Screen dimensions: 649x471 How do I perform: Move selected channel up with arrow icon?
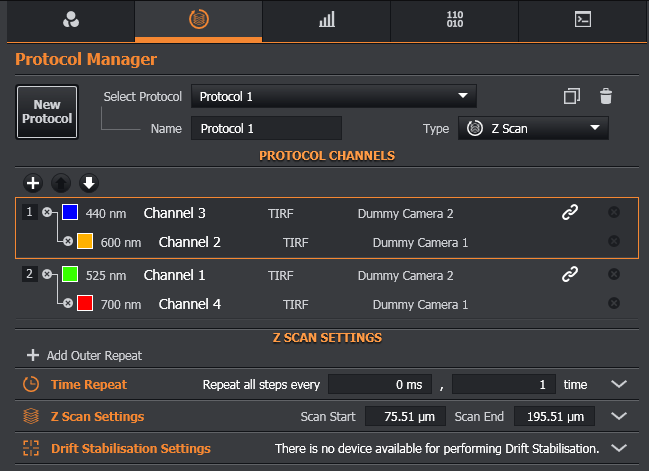61,183
